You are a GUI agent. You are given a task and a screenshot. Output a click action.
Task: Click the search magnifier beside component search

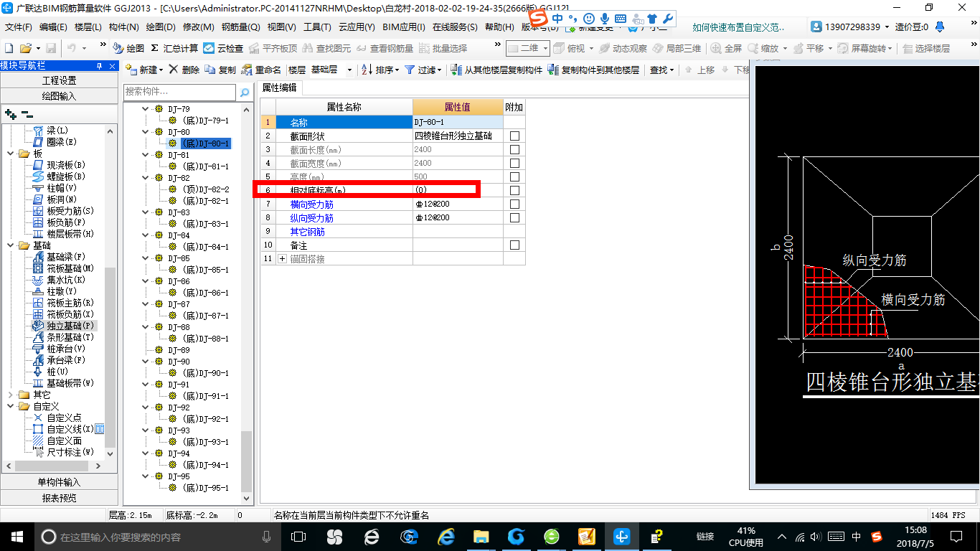pyautogui.click(x=245, y=92)
